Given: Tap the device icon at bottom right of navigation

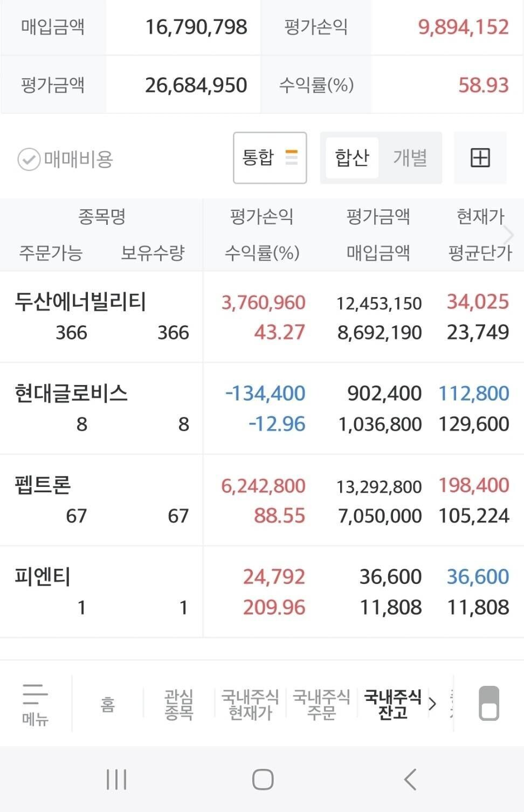Looking at the screenshot, I should [488, 703].
